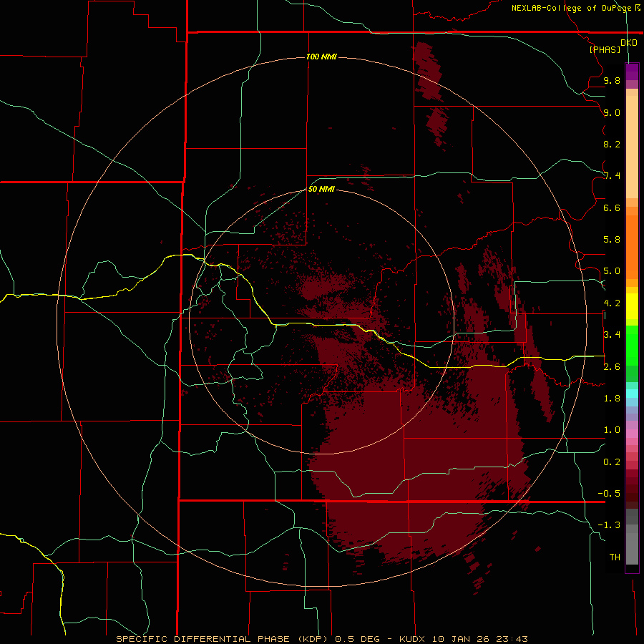Click the orange band of color scale
Viewport: 644px width, 644px height.
coord(632,247)
